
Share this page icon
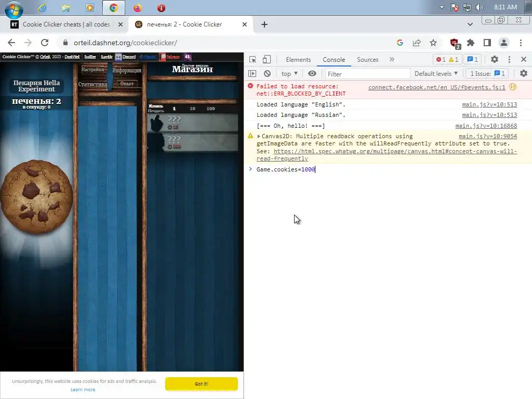pos(417,43)
